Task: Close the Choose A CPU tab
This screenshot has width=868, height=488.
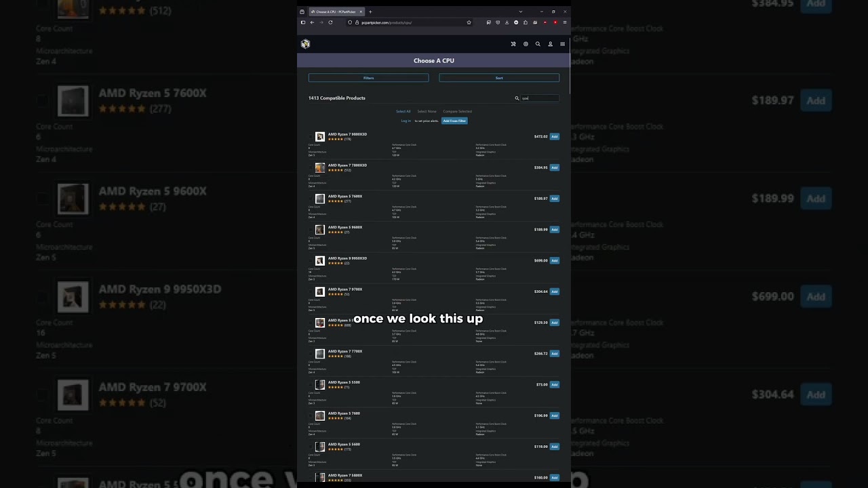Action: 361,12
